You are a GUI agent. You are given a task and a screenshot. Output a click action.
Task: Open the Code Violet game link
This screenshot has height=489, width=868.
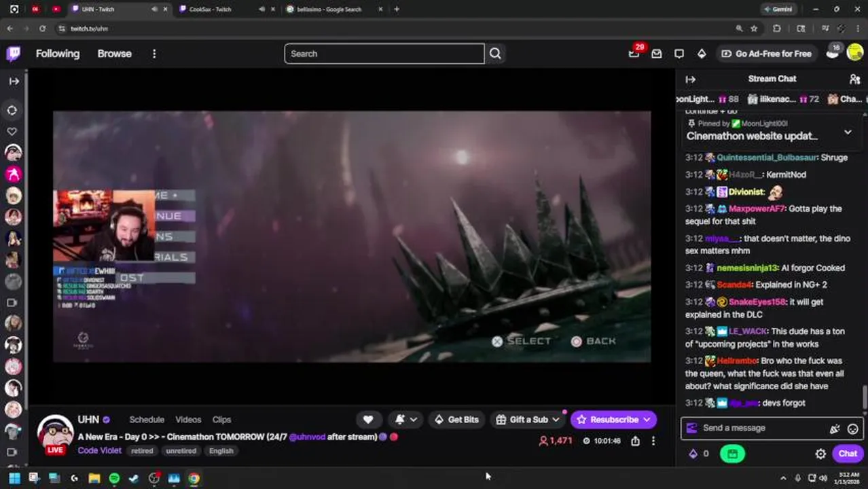point(99,450)
